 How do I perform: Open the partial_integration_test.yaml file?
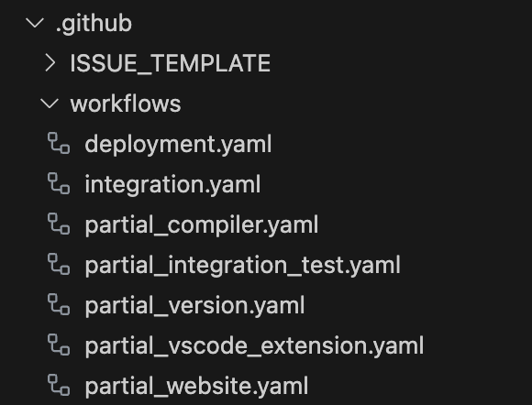point(242,266)
